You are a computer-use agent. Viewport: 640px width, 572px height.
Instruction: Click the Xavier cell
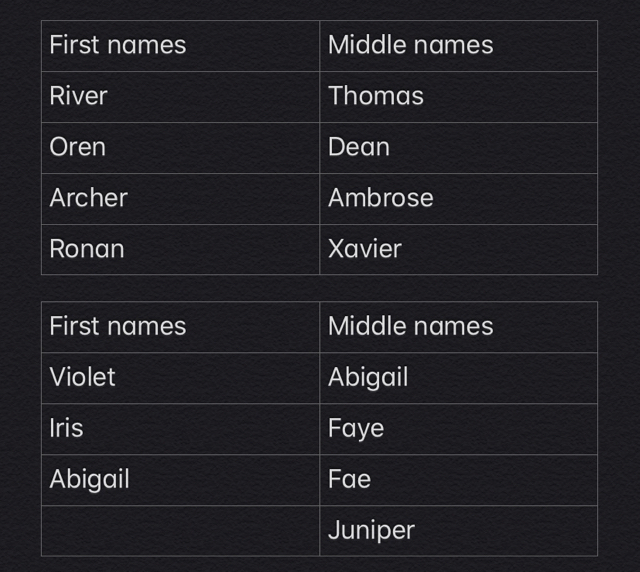[x=458, y=249]
